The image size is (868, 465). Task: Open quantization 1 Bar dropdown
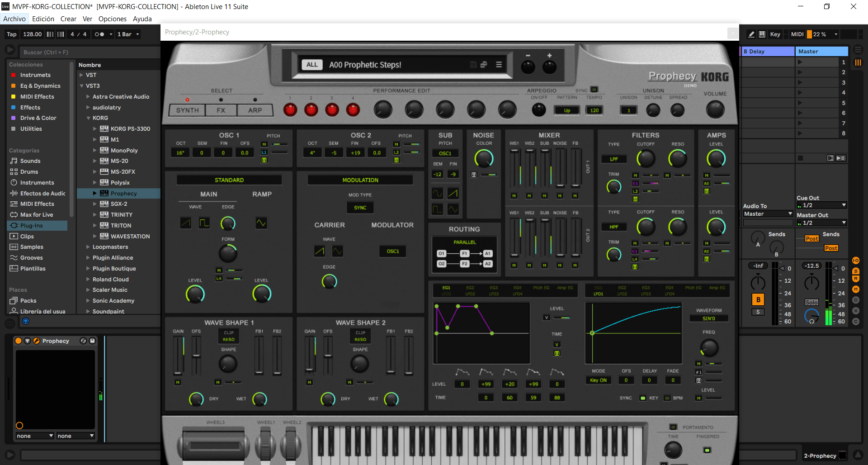(x=128, y=34)
